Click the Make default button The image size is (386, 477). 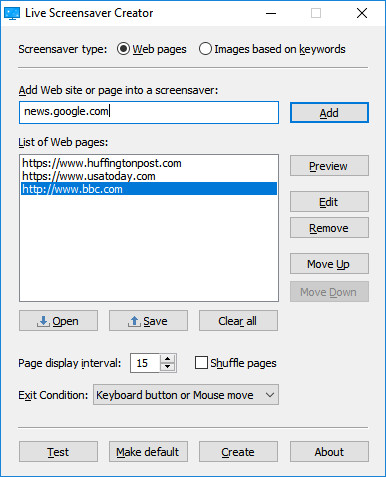coord(148,452)
